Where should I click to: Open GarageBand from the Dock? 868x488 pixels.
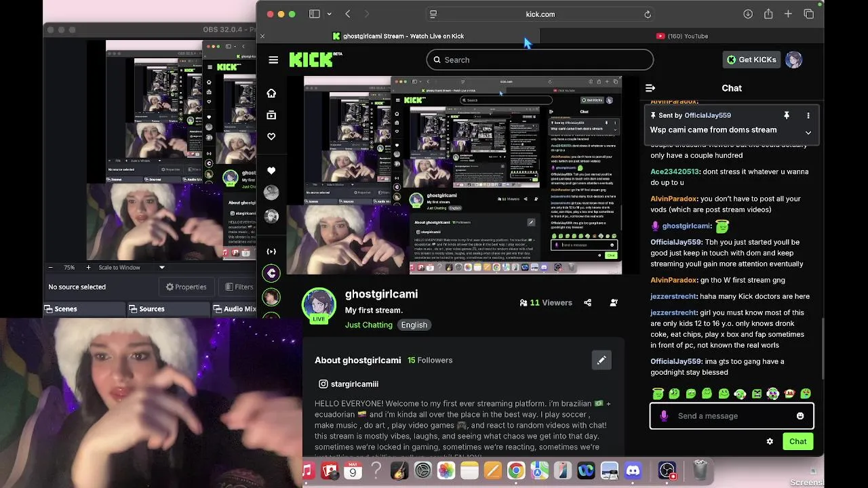pyautogui.click(x=399, y=470)
